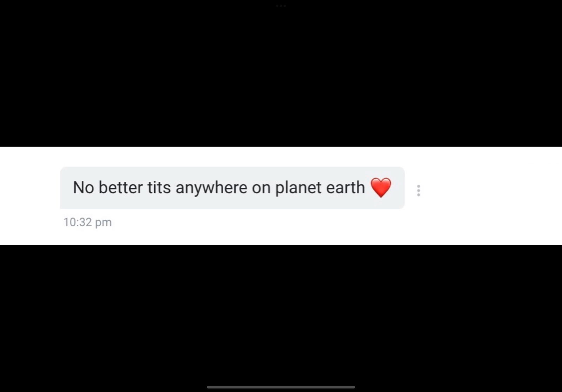
Task: Click the white space right of options icon
Action: (x=492, y=191)
